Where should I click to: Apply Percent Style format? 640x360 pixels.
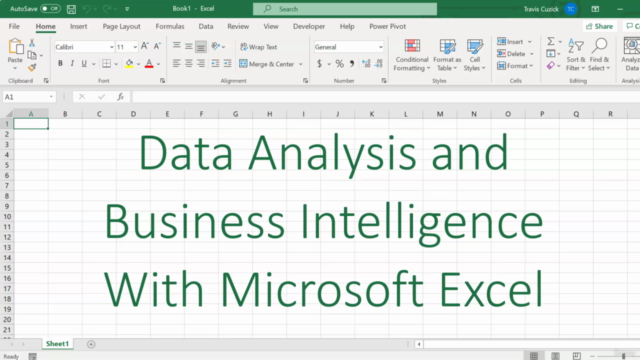point(339,64)
